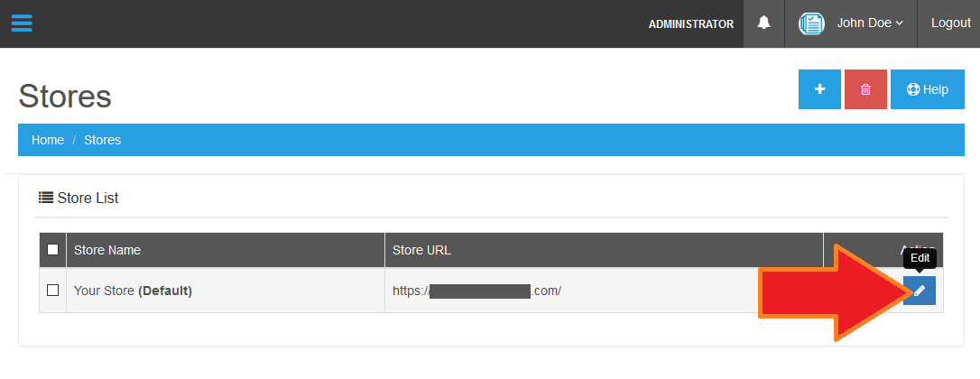
Task: Add a new store with plus button
Action: pyautogui.click(x=819, y=89)
